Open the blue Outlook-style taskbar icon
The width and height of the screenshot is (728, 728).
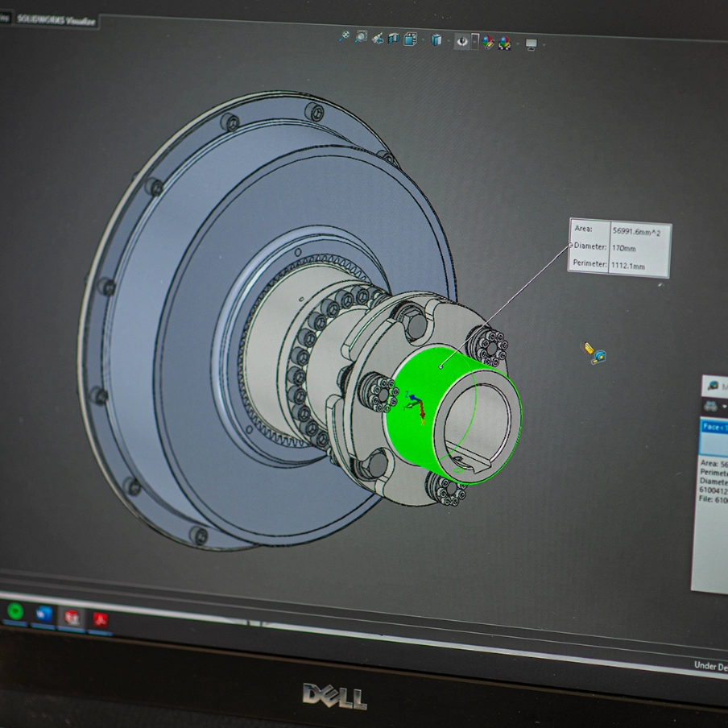click(43, 614)
